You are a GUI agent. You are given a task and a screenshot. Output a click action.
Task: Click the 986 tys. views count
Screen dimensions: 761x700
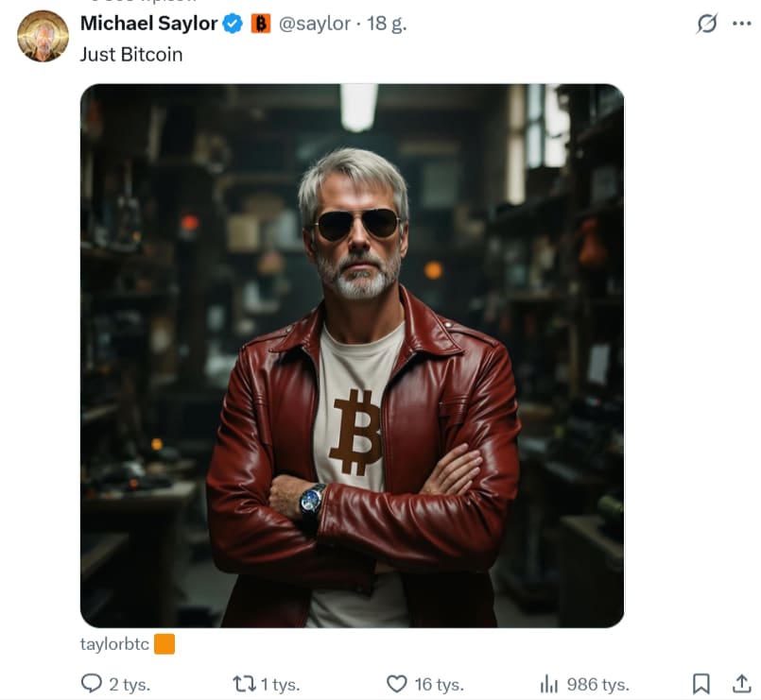[x=597, y=684]
